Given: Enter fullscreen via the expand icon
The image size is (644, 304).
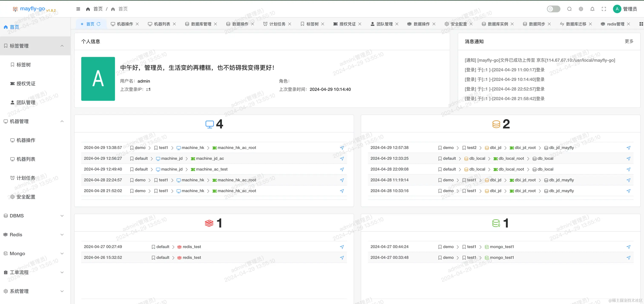Looking at the screenshot, I should (604, 9).
